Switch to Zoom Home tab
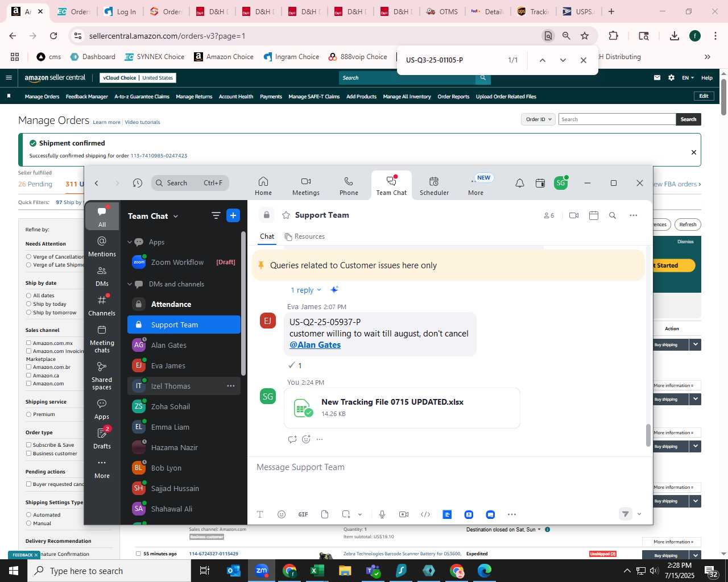This screenshot has width=728, height=582. (x=263, y=186)
